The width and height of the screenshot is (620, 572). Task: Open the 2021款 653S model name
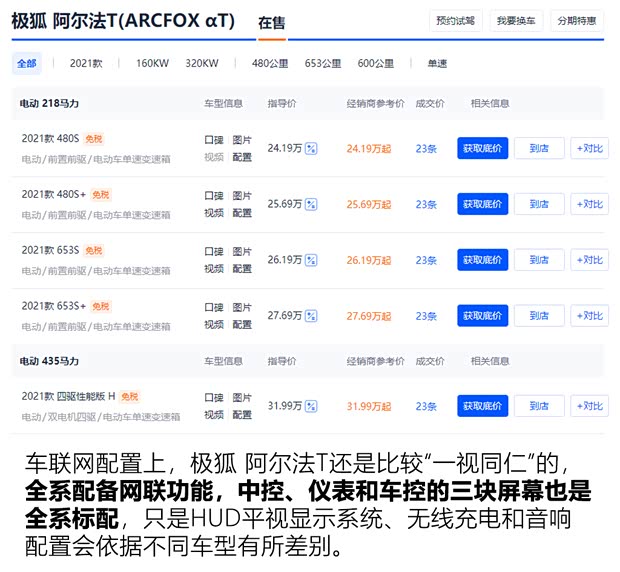[50, 250]
